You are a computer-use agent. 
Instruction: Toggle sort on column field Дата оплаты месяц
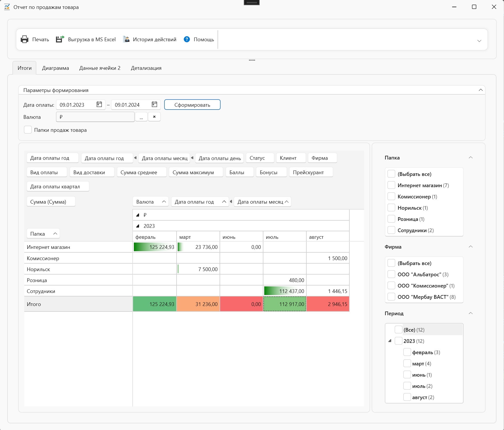(x=286, y=202)
